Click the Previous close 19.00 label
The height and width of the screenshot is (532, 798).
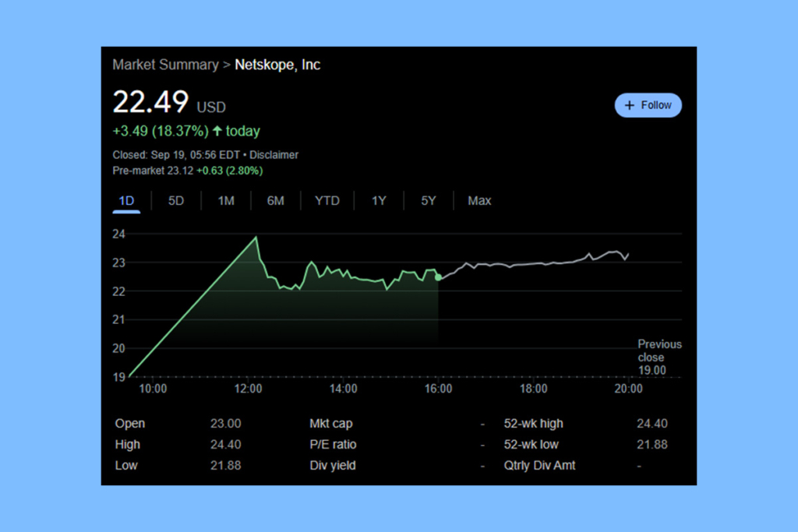659,358
